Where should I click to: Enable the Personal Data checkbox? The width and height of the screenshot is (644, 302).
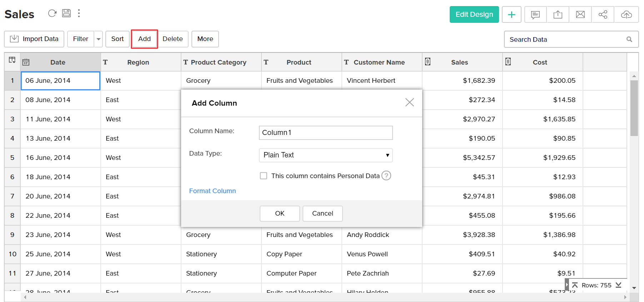264,176
